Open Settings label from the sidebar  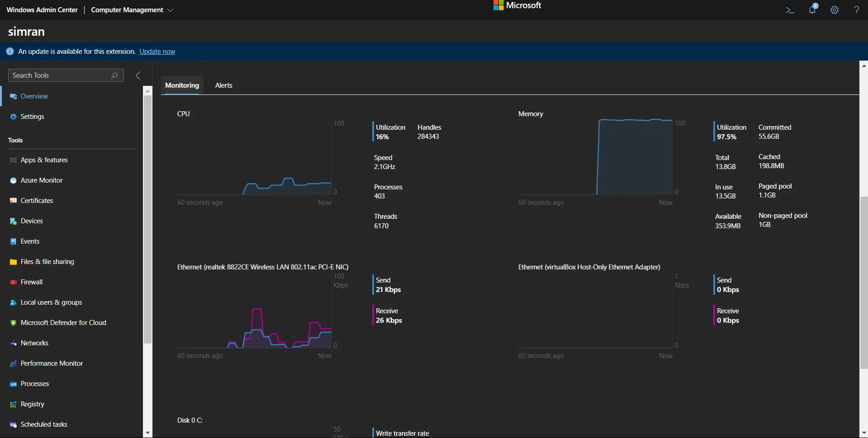[x=33, y=117]
